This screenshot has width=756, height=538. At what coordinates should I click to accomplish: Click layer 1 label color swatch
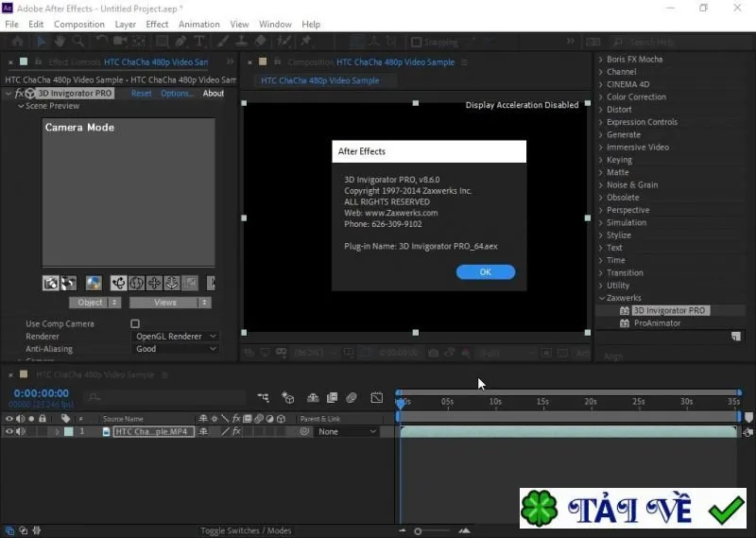click(69, 432)
